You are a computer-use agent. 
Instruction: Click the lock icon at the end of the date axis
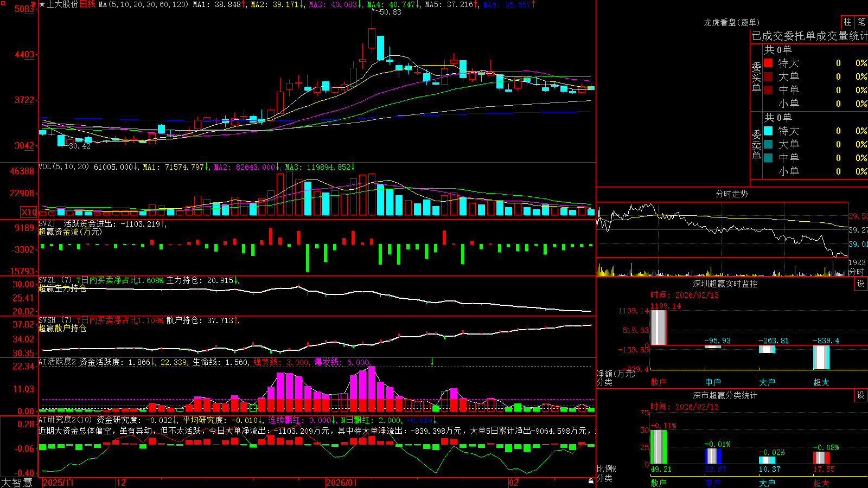point(591,481)
